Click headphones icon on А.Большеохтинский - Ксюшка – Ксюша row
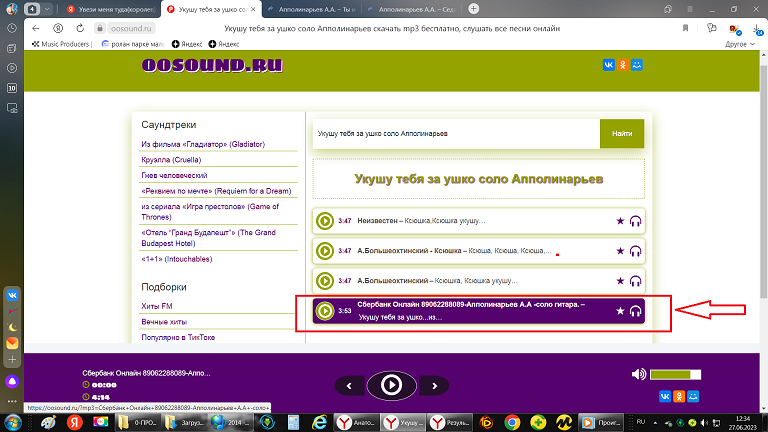 635,251
